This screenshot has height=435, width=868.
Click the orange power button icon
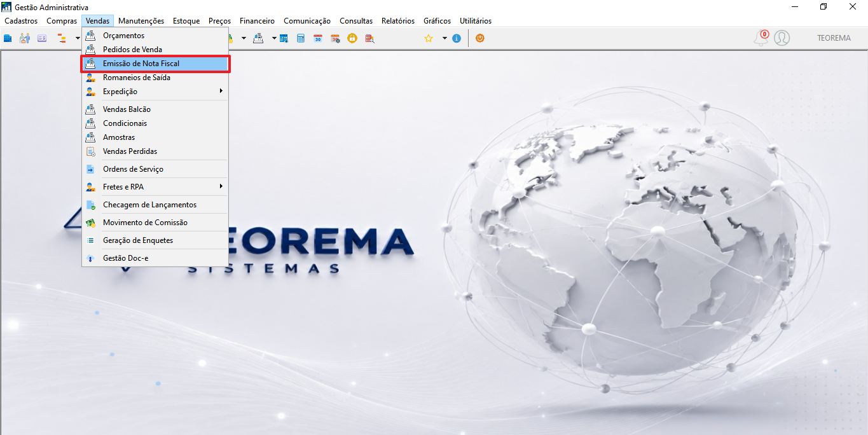(x=480, y=38)
